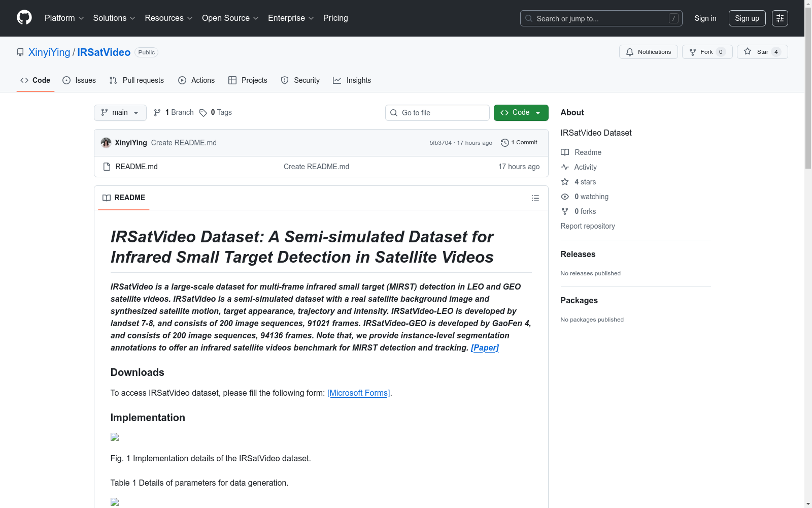
Task: Open the README.md file
Action: (137, 167)
